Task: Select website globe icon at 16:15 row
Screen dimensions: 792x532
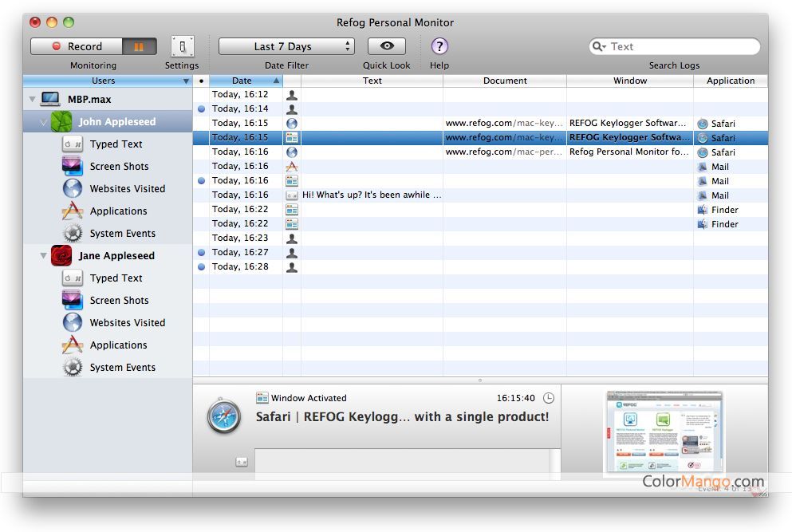Action: (x=291, y=124)
